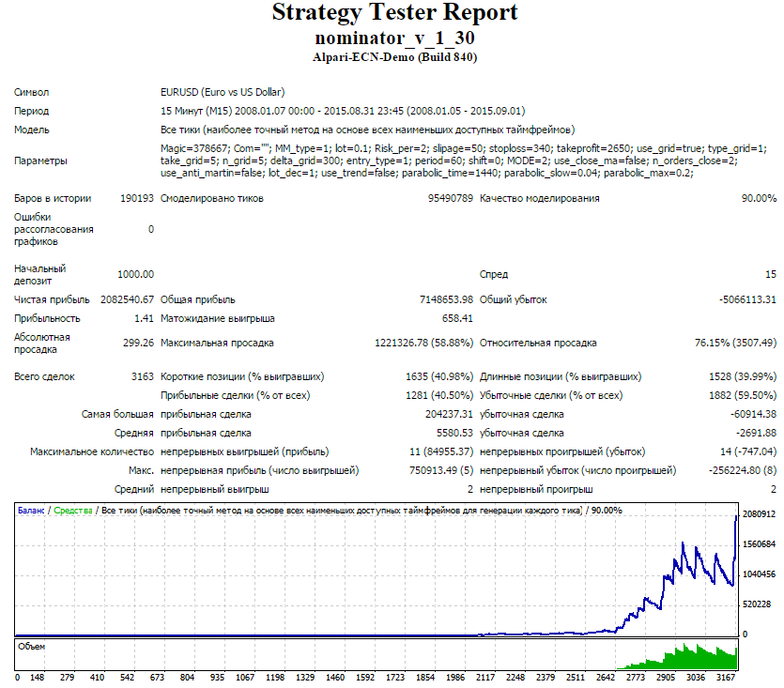The height and width of the screenshot is (688, 784).
Task: Click the 'Объем' volume panel label
Action: click(x=32, y=647)
